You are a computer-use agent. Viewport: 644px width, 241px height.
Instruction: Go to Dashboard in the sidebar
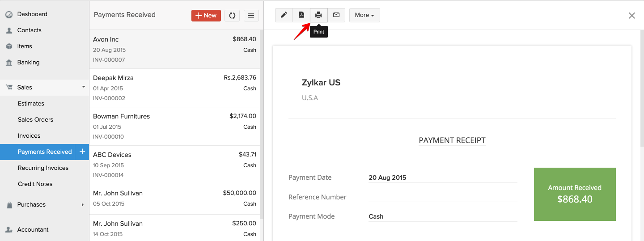point(32,14)
